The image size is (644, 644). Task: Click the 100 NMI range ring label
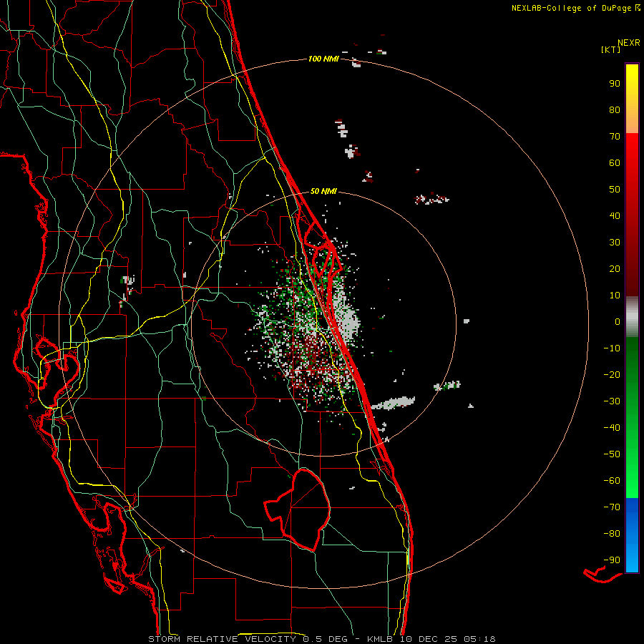pos(323,59)
